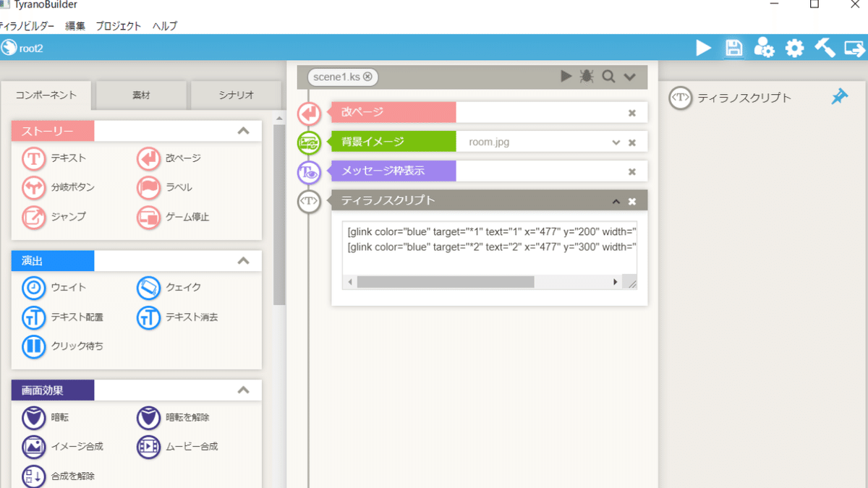The height and width of the screenshot is (488, 868).
Task: Click script scrollbar right arrow
Action: click(616, 282)
